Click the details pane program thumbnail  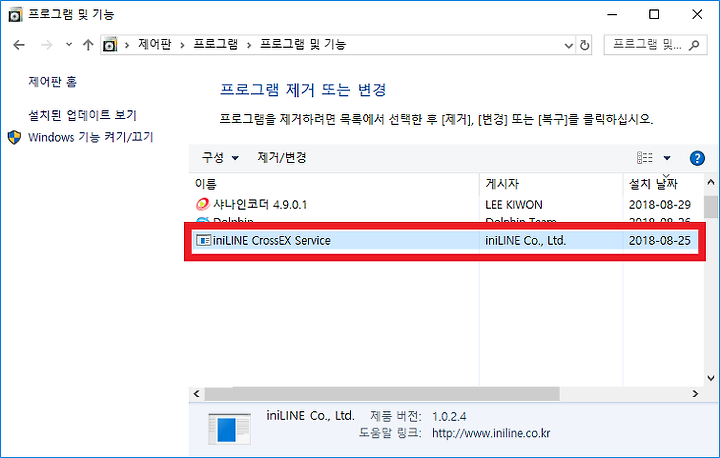229,429
